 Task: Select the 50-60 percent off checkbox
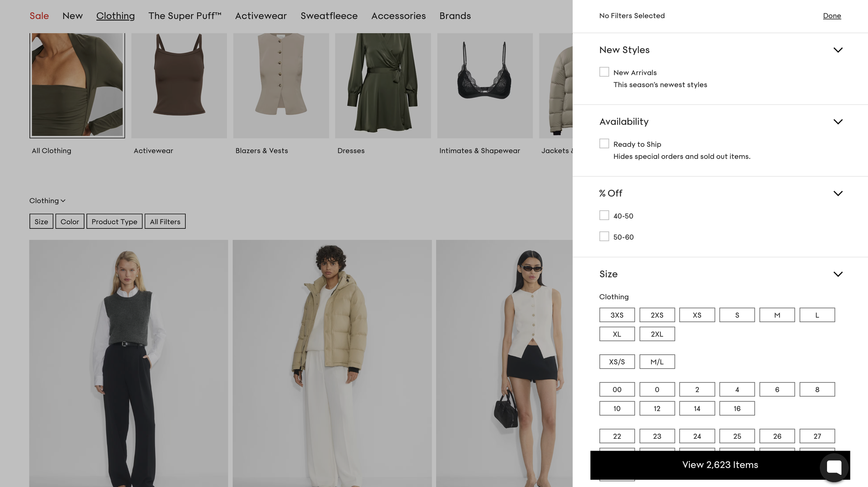[604, 236]
